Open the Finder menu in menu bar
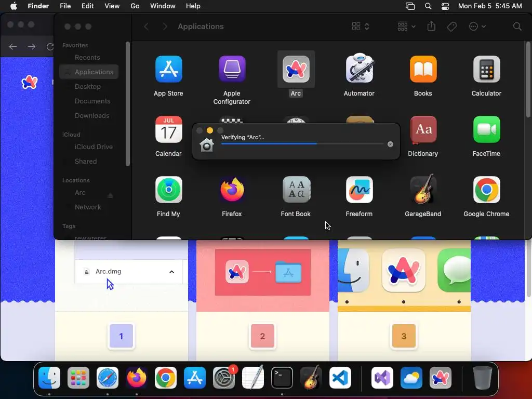The height and width of the screenshot is (399, 532). coord(38,6)
